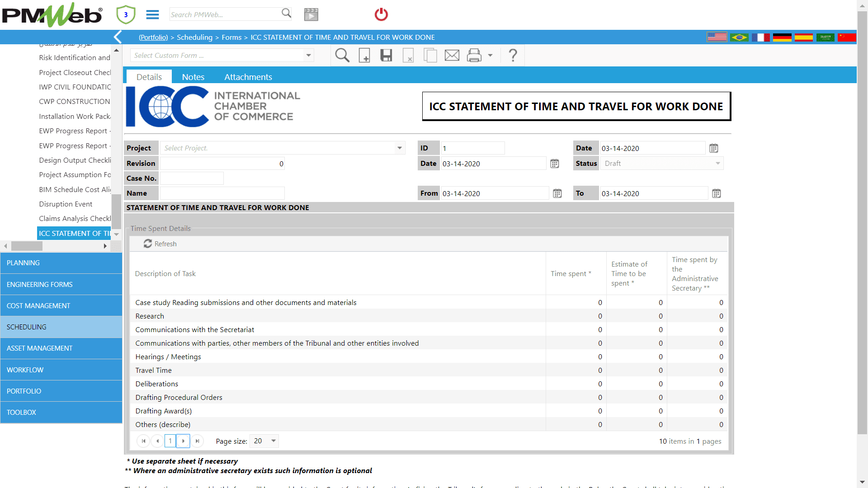Click the red power logout icon

click(381, 14)
